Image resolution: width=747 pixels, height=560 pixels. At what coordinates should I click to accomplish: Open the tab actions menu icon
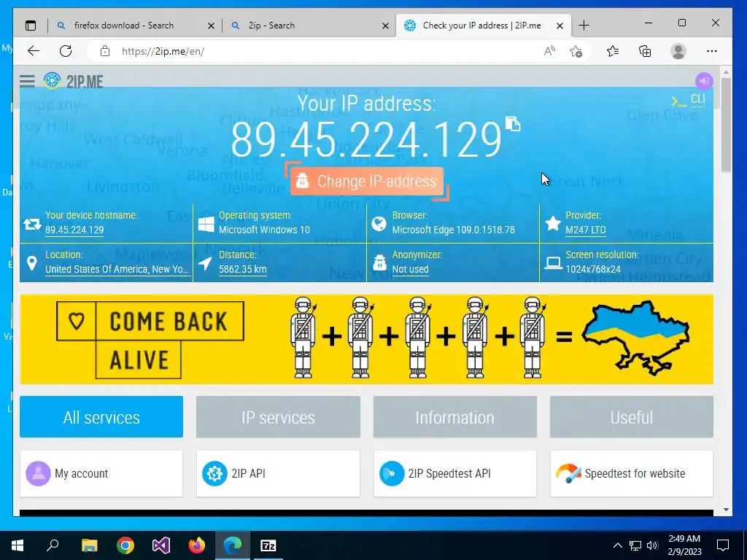tap(31, 26)
